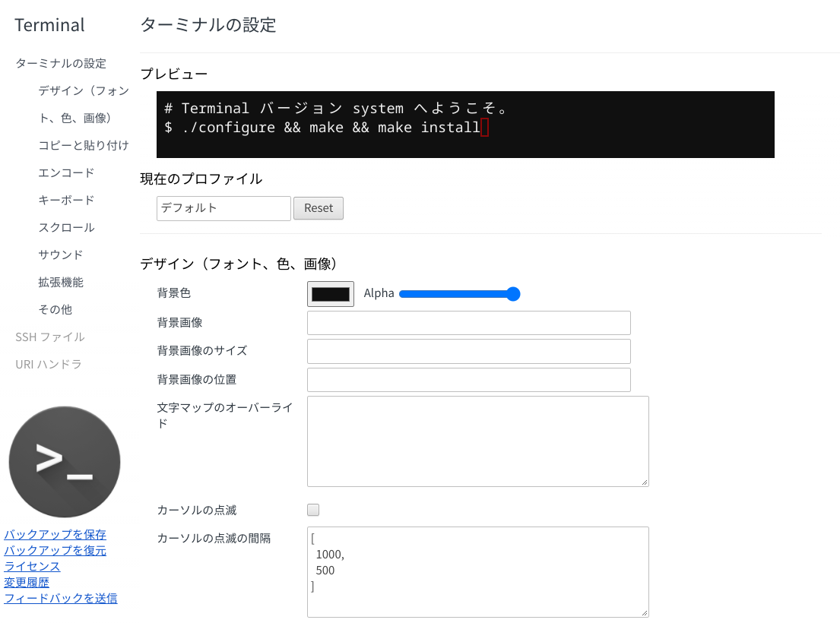Jump to エンコード settings
This screenshot has width=840, height=623.
[x=66, y=172]
